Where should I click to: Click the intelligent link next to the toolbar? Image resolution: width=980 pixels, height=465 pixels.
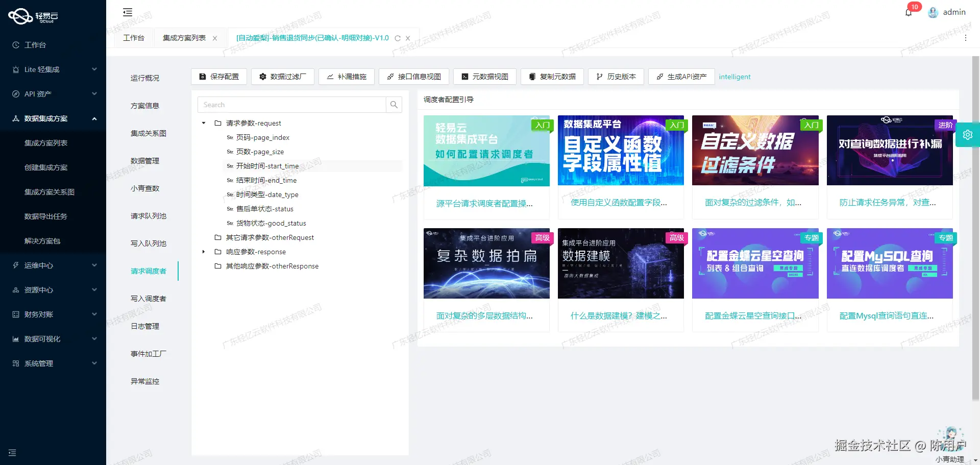(734, 77)
